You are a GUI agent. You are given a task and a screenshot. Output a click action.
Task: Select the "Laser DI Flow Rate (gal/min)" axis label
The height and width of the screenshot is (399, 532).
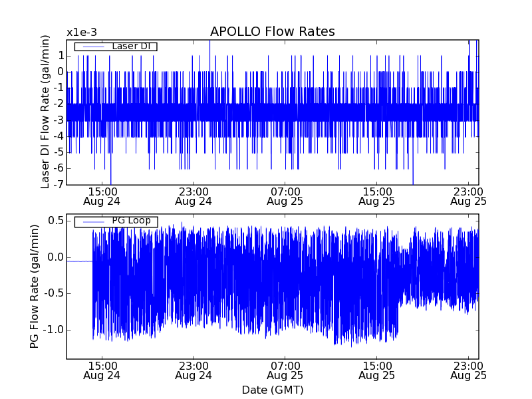pyautogui.click(x=45, y=112)
